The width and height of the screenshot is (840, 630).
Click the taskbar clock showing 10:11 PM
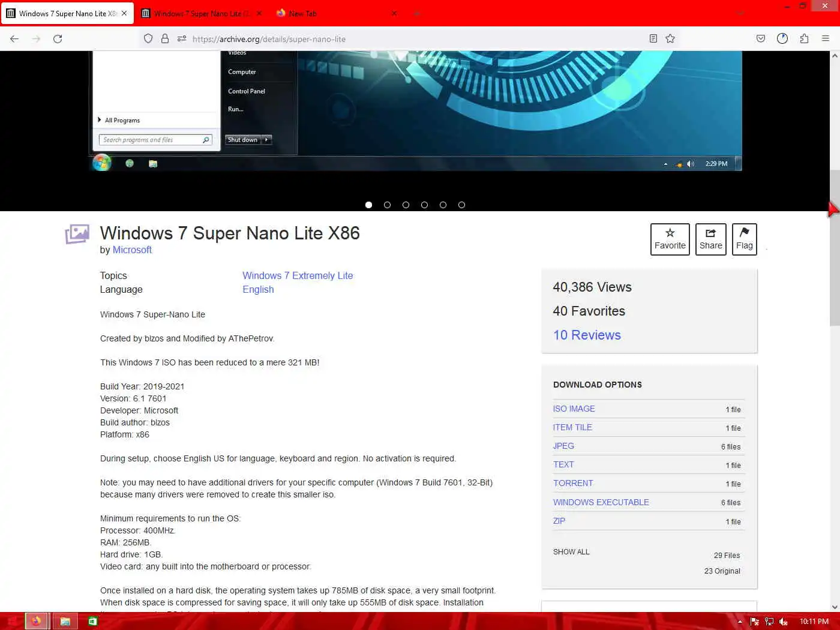[814, 622]
